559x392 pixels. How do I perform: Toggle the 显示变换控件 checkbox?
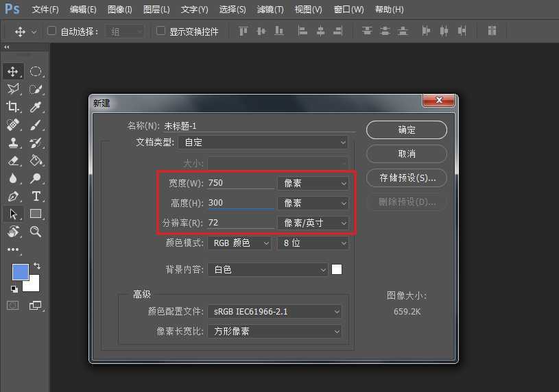(160, 31)
